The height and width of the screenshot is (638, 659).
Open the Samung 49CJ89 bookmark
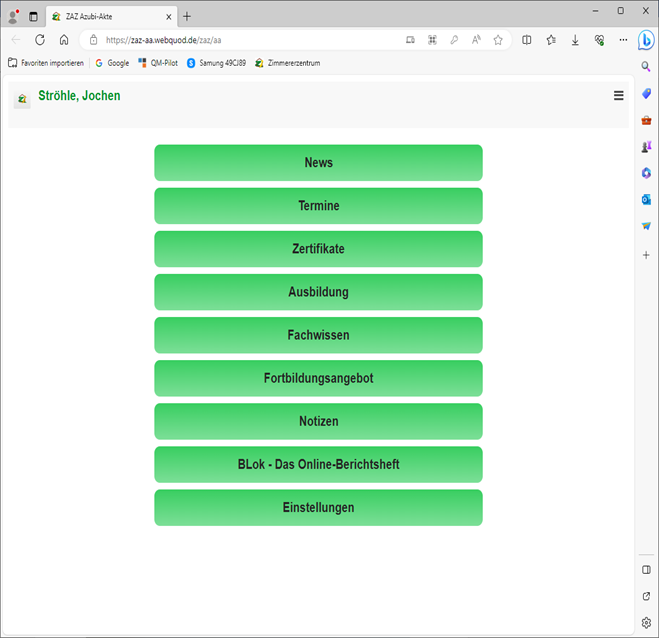216,63
